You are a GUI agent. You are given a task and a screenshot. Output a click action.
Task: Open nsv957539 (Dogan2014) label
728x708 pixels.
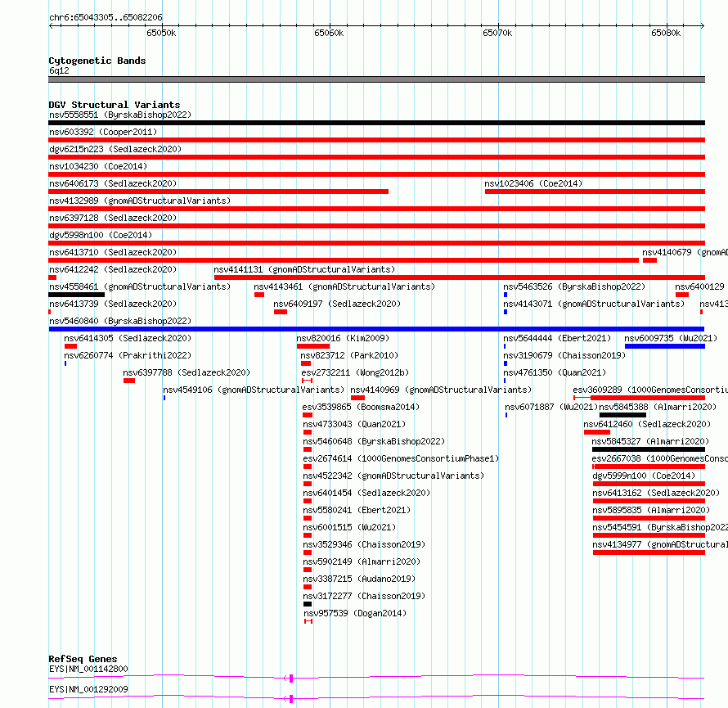(x=355, y=613)
